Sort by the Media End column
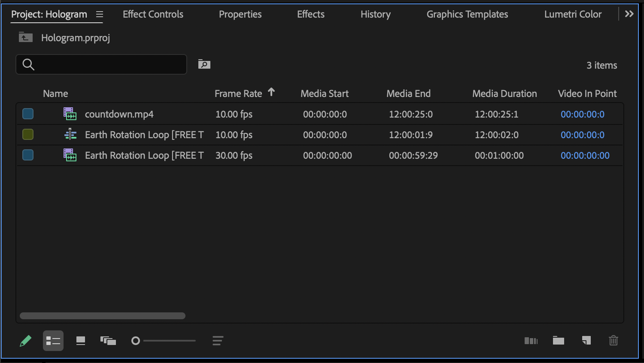Image resolution: width=644 pixels, height=363 pixels. click(x=408, y=94)
